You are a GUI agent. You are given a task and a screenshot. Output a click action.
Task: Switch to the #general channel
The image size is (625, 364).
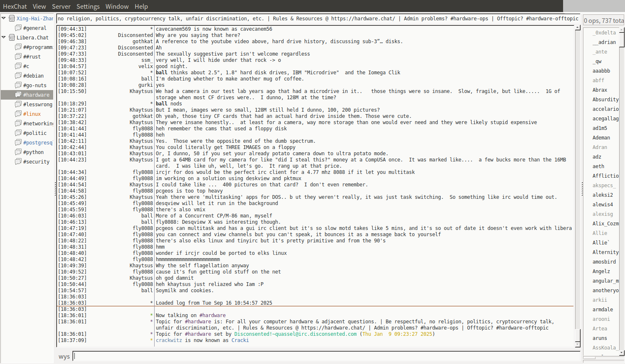tap(35, 28)
